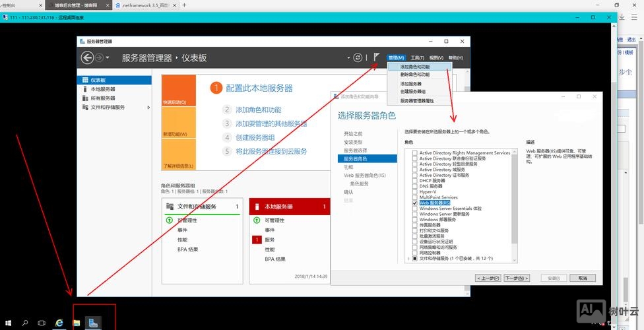Click Server Manager taskbar icon
This screenshot has height=330, width=644.
[x=93, y=323]
